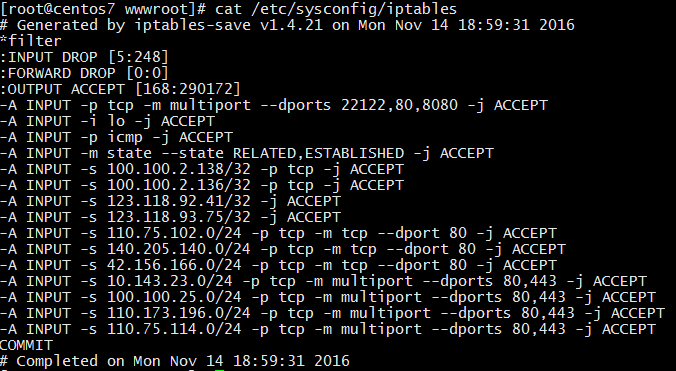The height and width of the screenshot is (371, 676).
Task: Click the ':OUTPUT ACCEPT [168:290172]' line
Action: (x=120, y=89)
